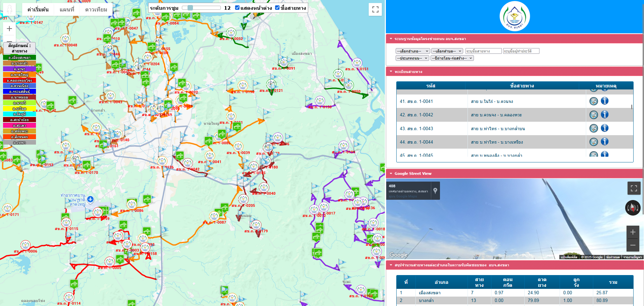Click the zoom level slider handle
Image resolution: width=644 pixels, height=306 pixels.
tap(190, 8)
